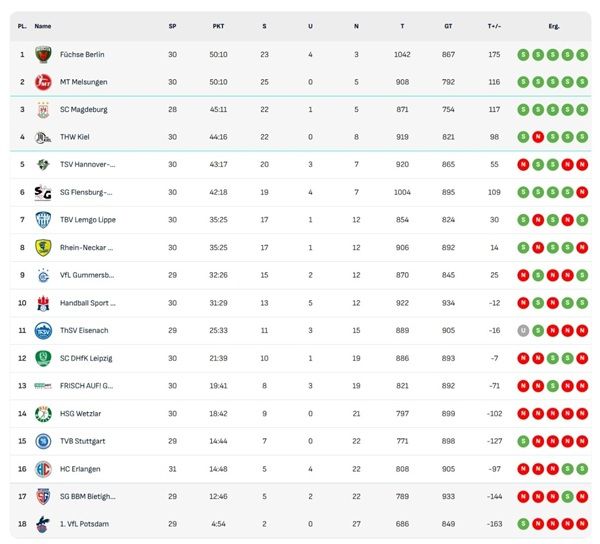
Task: Click the Füchse Berlin team logo
Action: (x=43, y=54)
